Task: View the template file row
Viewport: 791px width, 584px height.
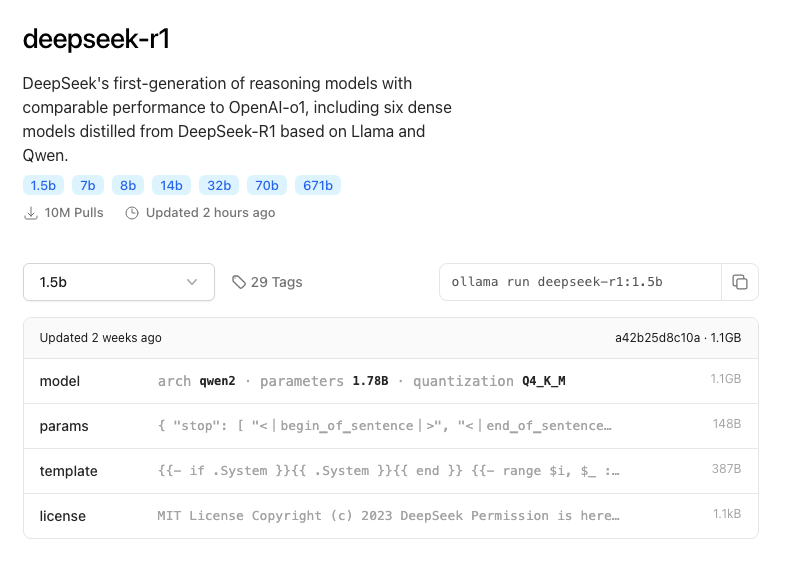Action: tap(390, 471)
